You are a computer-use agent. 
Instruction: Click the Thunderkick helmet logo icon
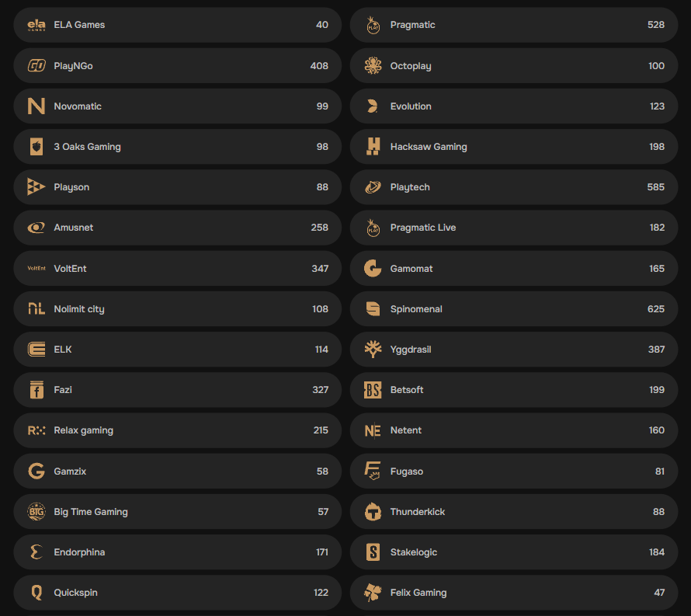[x=373, y=512]
